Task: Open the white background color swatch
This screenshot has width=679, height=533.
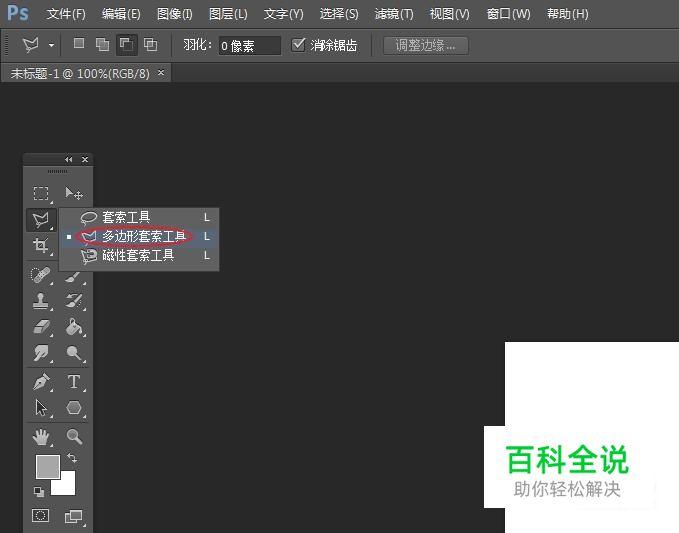Action: point(67,486)
